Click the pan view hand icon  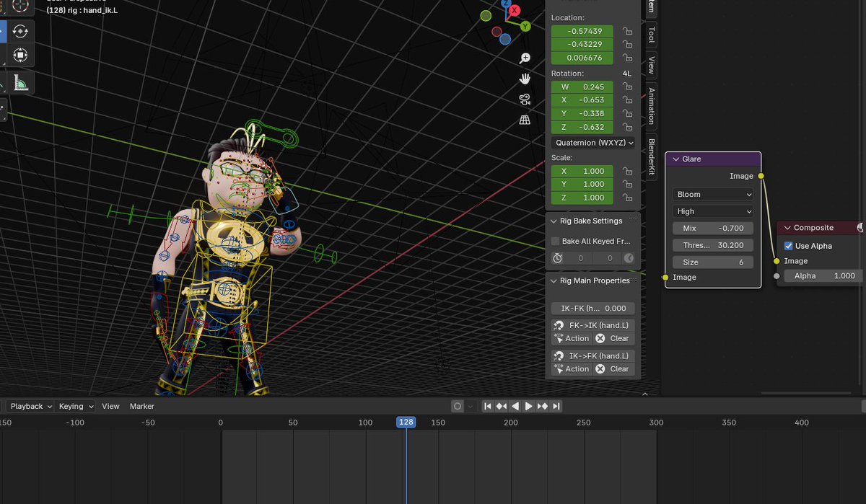[x=525, y=79]
